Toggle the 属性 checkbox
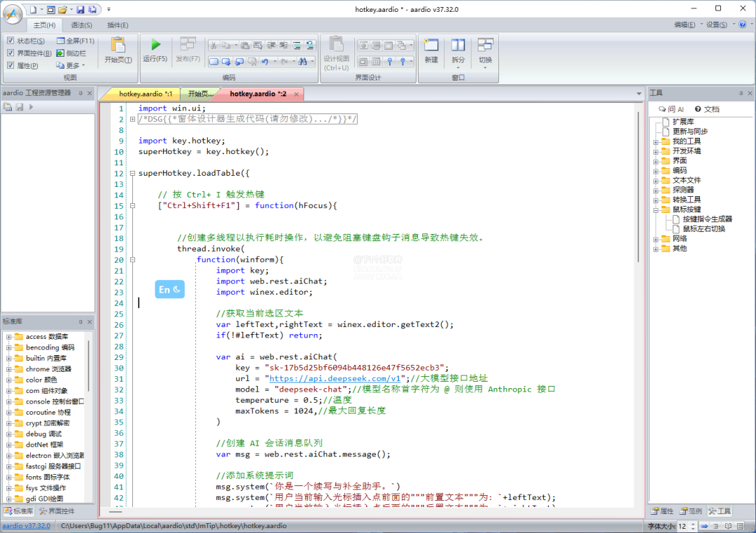The width and height of the screenshot is (756, 533). [x=10, y=65]
